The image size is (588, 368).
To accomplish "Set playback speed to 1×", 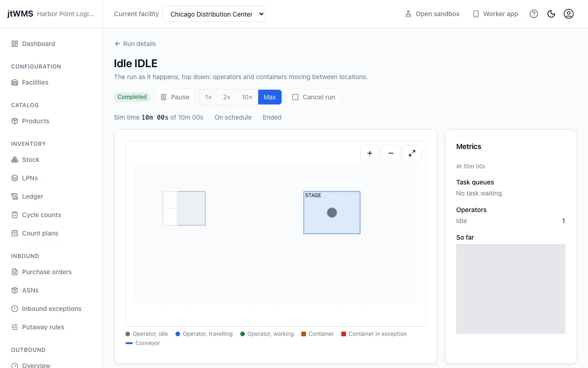I will 209,97.
